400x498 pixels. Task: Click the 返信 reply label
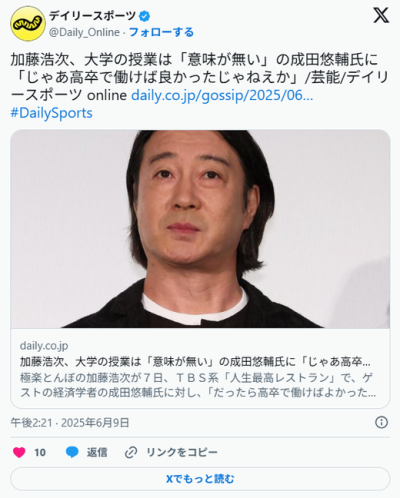point(97,452)
